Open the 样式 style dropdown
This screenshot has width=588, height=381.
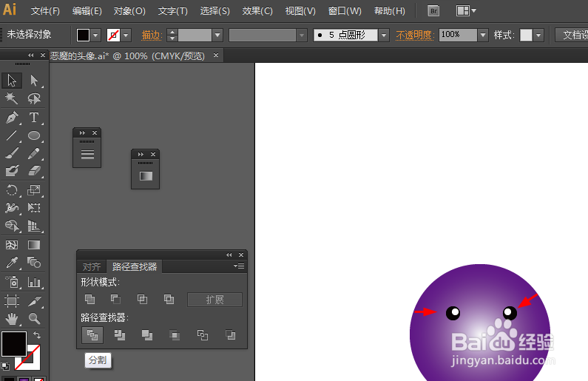(539, 36)
